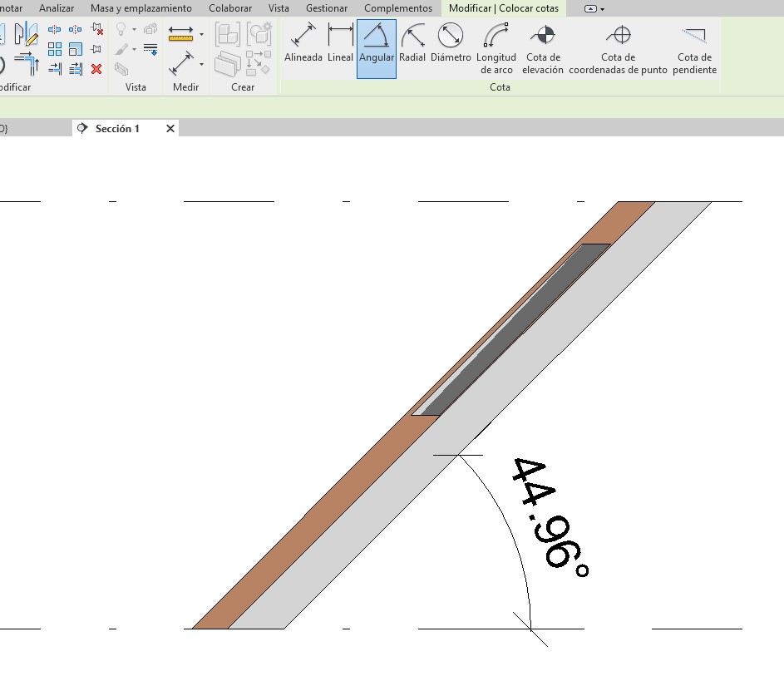Select the Sección 1 view tab

pyautogui.click(x=117, y=129)
